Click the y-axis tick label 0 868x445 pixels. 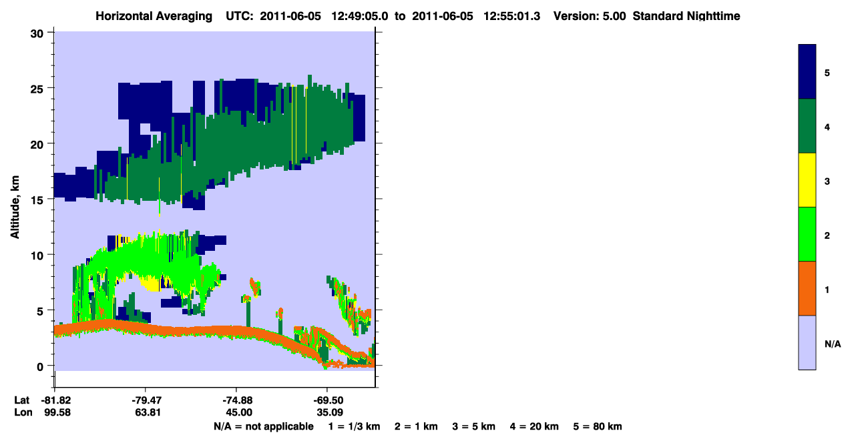tap(41, 366)
